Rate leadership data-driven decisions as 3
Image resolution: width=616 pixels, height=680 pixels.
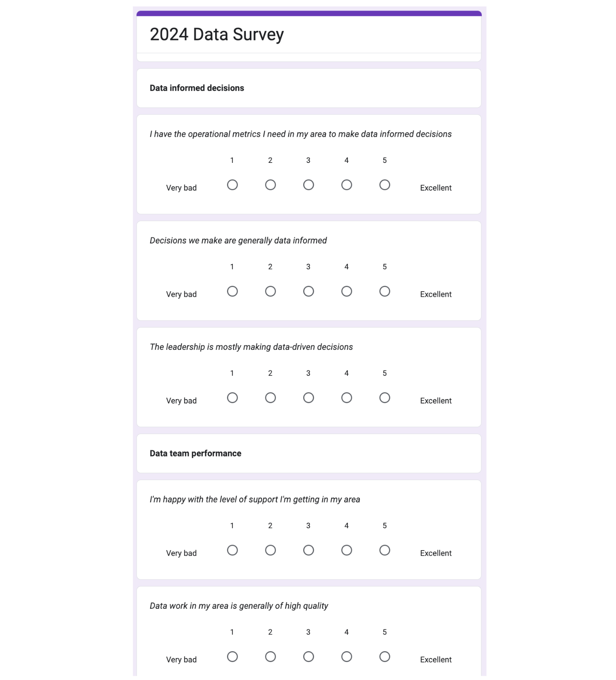click(x=308, y=398)
